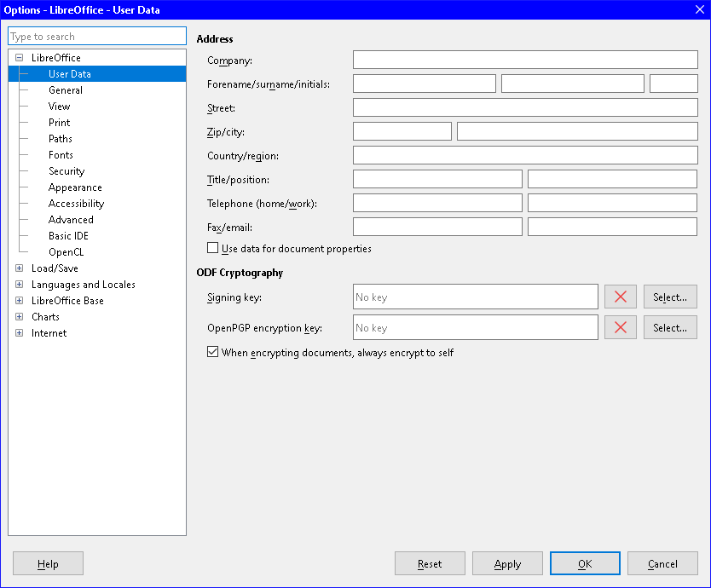This screenshot has height=588, width=711.
Task: Clear the OpenPGP encryption key red X
Action: click(620, 328)
